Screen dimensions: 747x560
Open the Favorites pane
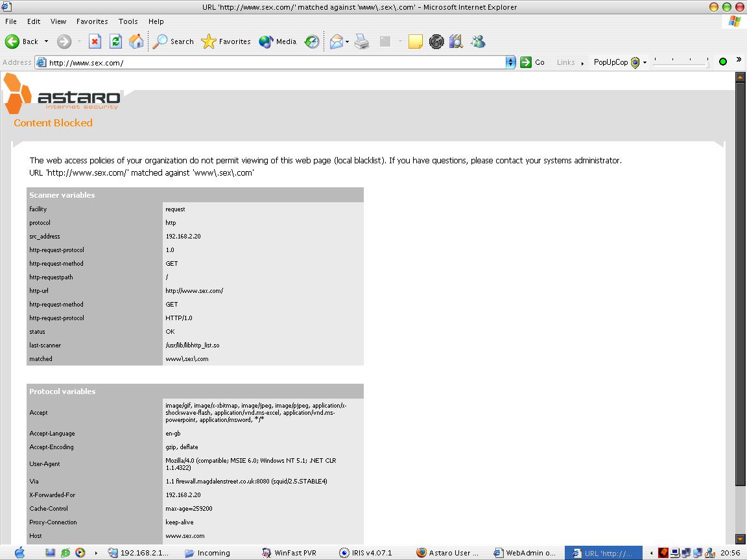(226, 41)
